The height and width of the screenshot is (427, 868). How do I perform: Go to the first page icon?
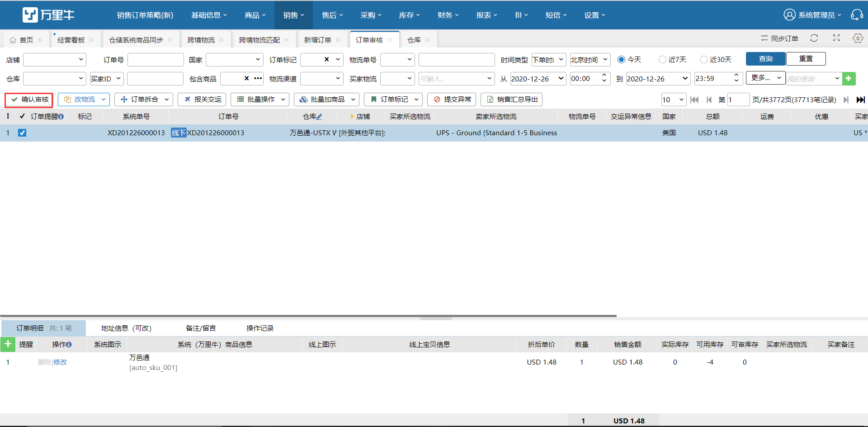tap(694, 100)
